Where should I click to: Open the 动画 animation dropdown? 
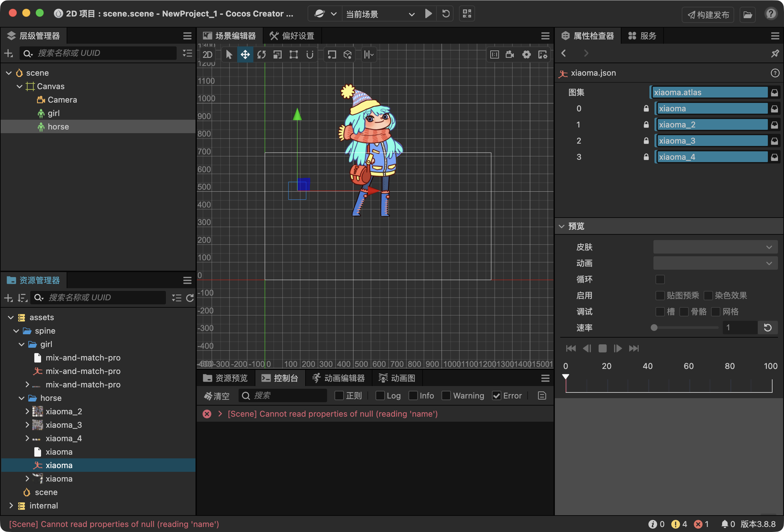coord(715,263)
